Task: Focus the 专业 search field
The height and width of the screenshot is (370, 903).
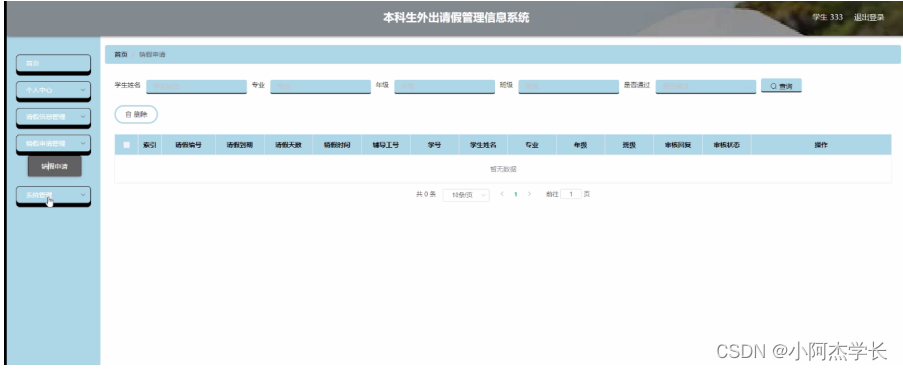Action: tap(320, 86)
